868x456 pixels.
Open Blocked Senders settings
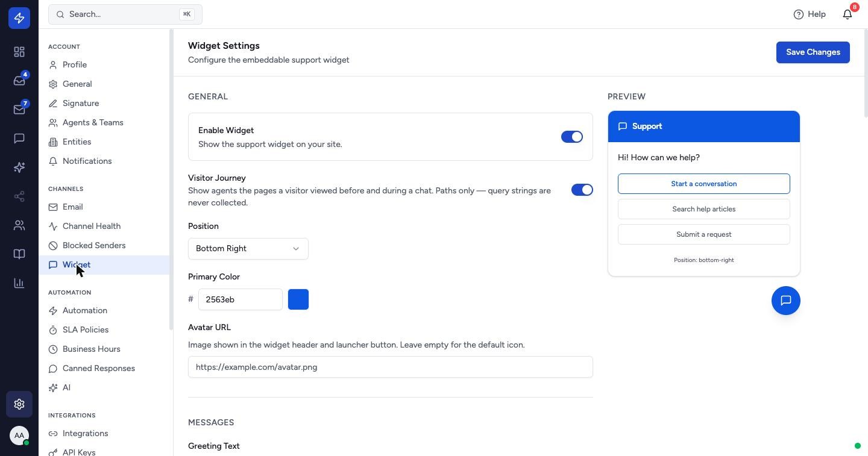pyautogui.click(x=104, y=245)
